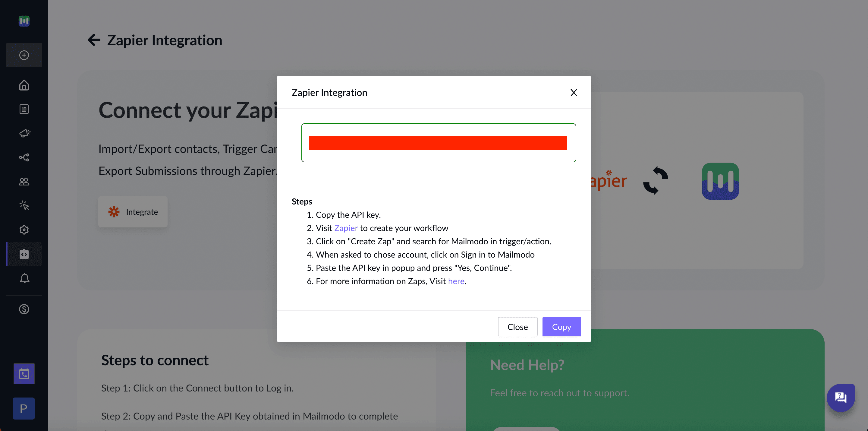Select the campaigns megaphone icon
The width and height of the screenshot is (868, 431).
pyautogui.click(x=24, y=133)
